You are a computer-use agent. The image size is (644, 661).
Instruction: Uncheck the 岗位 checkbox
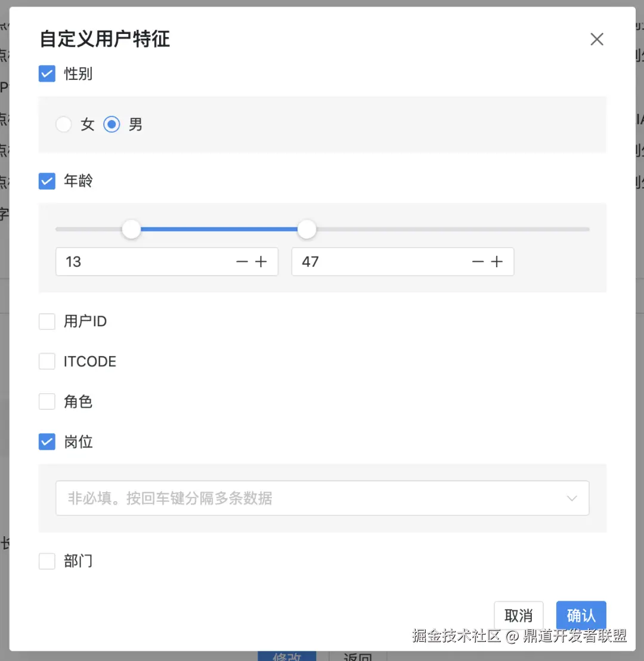pos(47,441)
